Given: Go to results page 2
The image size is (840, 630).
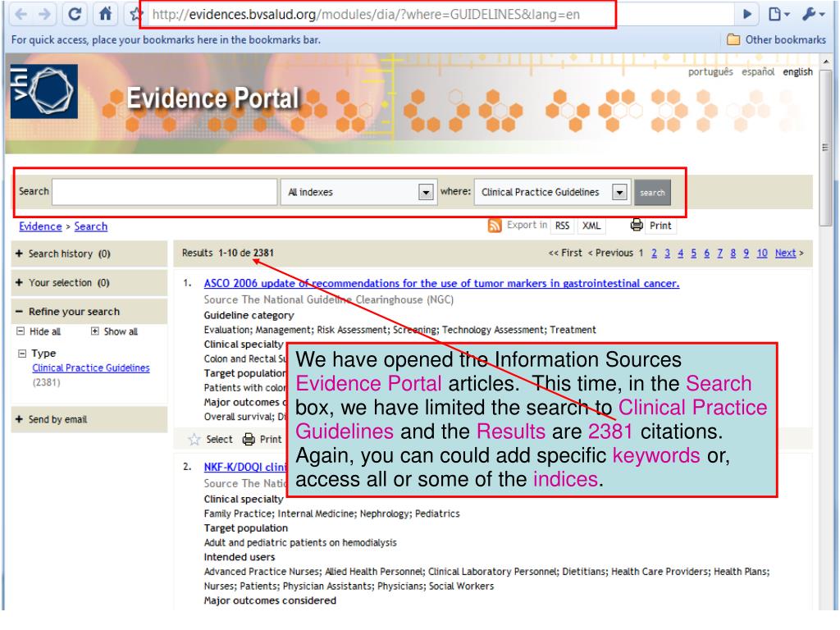Looking at the screenshot, I should [x=654, y=253].
